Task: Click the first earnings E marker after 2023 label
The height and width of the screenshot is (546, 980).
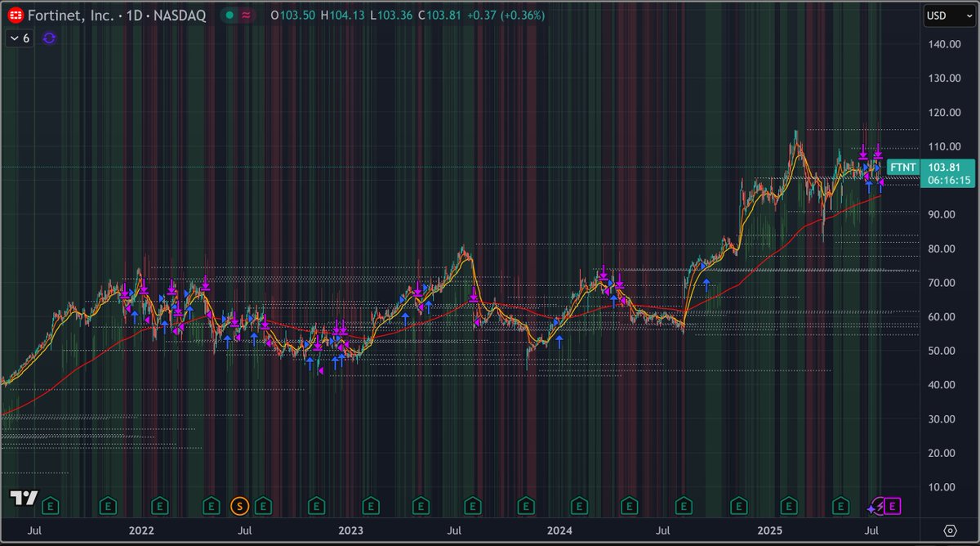Action: pyautogui.click(x=369, y=506)
